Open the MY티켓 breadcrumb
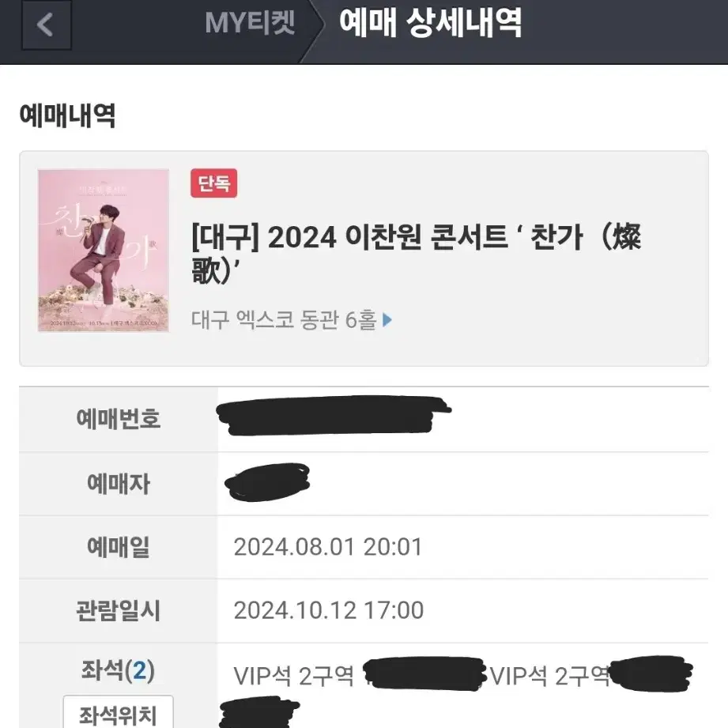728x728 pixels. (x=250, y=23)
